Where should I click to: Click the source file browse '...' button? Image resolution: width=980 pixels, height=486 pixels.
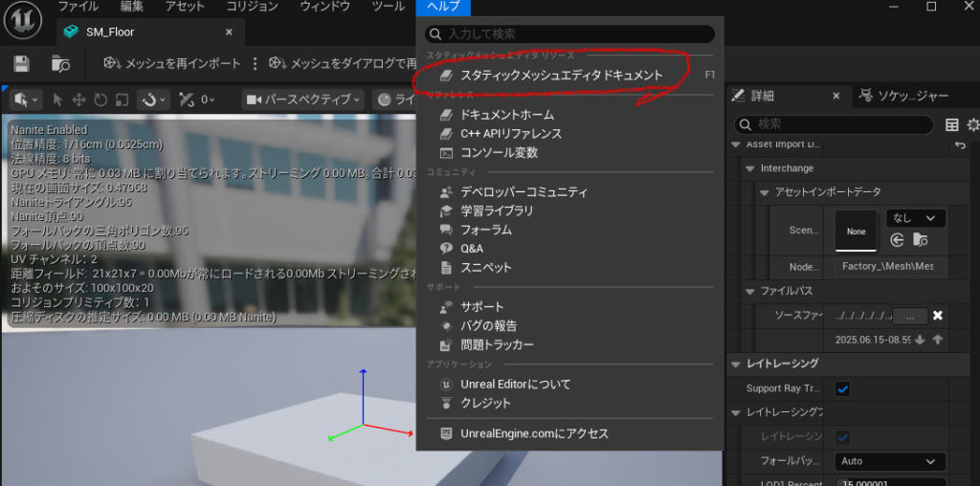point(910,316)
